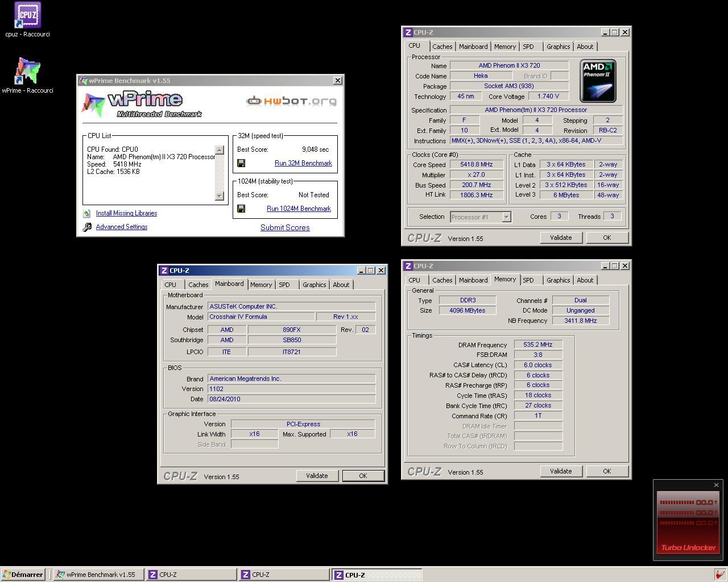Switch to Mainboard tab in CPU window

[x=473, y=47]
